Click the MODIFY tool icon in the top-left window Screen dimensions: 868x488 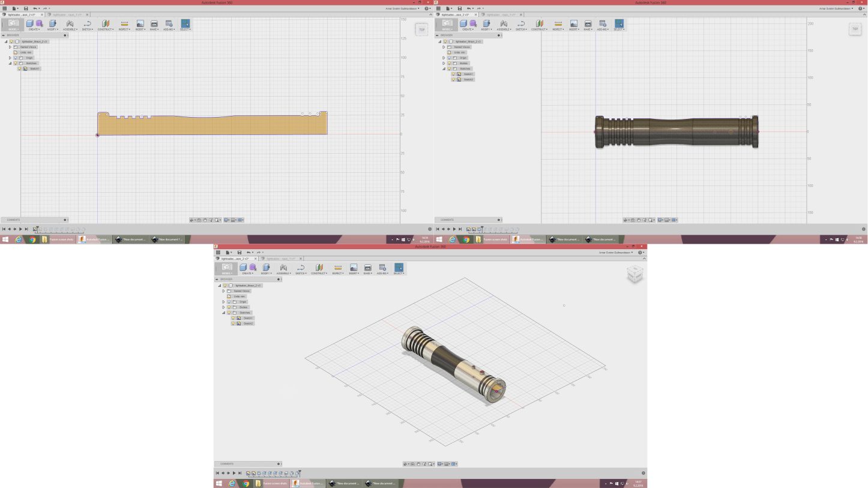pos(52,23)
